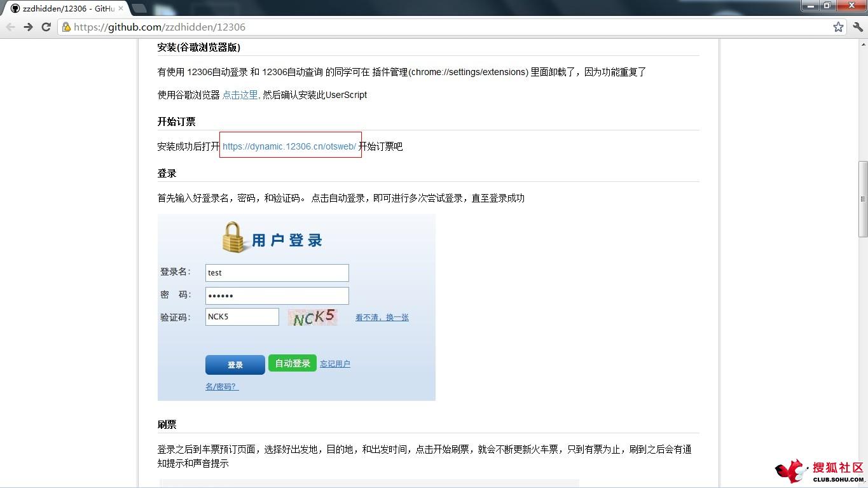Click the 安装(谷歌浏览器版) heading
Screen dimensions: 868x488
tap(199, 47)
